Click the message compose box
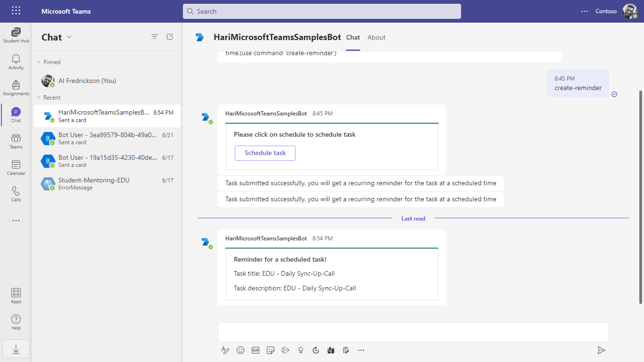The image size is (644, 362). pos(413,332)
